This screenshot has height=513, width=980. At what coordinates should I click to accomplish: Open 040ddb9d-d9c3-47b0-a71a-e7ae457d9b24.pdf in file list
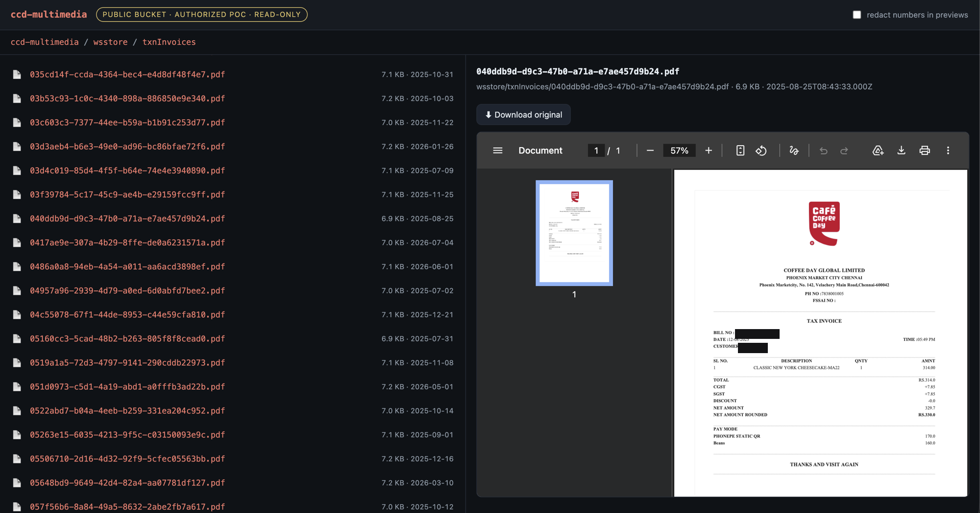(127, 219)
